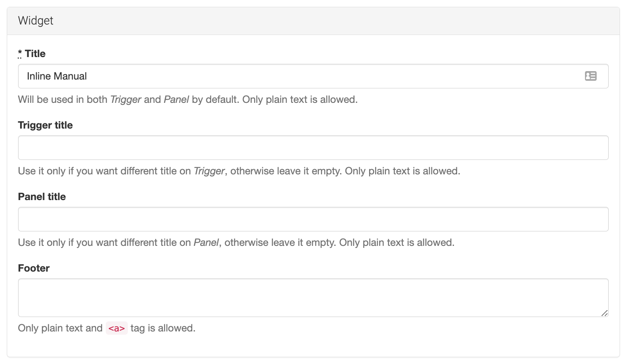Focus the empty Panel title input
Screen dimensions: 628x364
pyautogui.click(x=313, y=219)
